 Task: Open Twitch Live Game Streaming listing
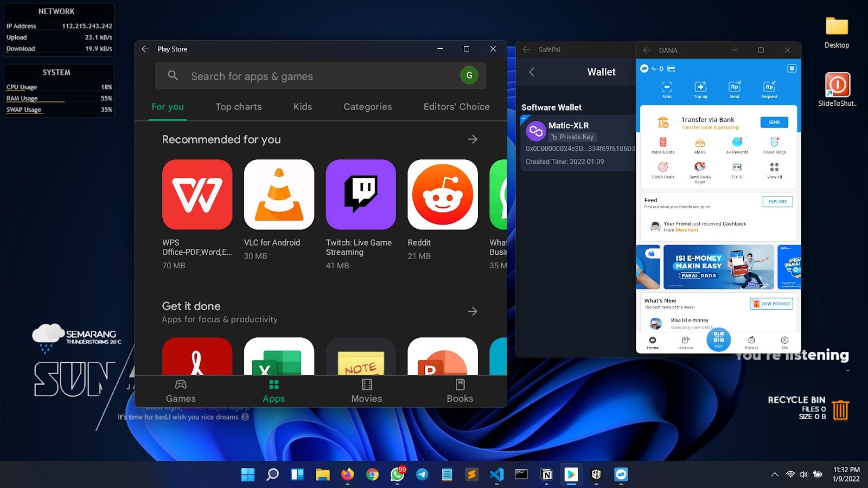click(361, 194)
